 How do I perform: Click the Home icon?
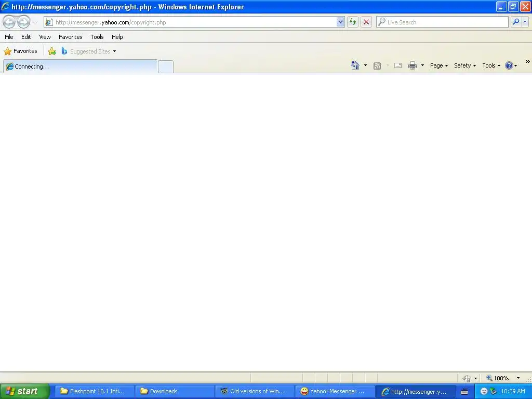click(x=355, y=65)
